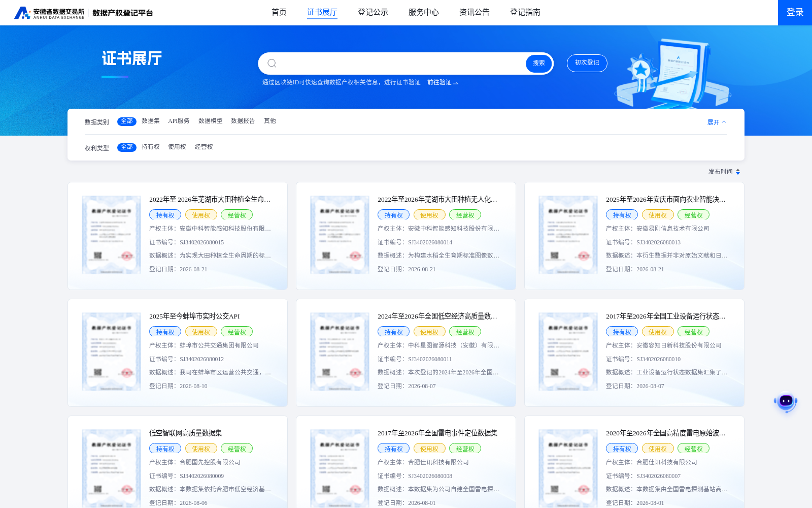This screenshot has width=812, height=508.
Task: Select 全部 under 数据类别
Action: coord(127,121)
